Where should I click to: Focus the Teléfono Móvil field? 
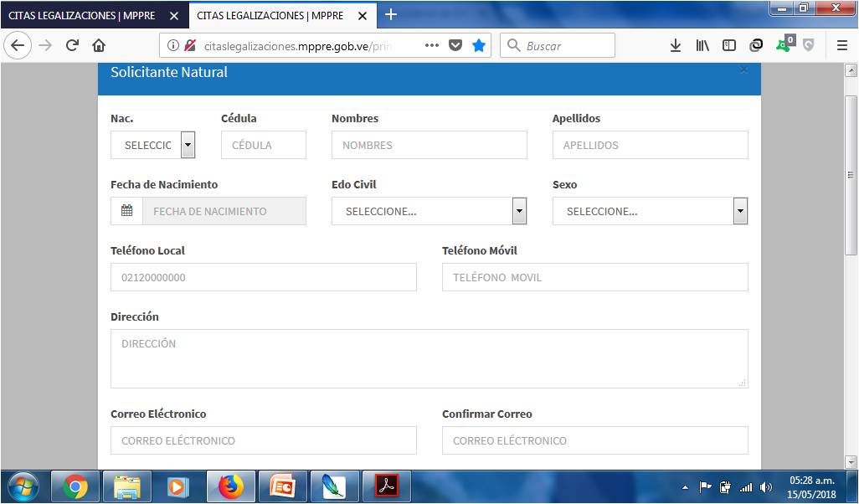(x=595, y=277)
